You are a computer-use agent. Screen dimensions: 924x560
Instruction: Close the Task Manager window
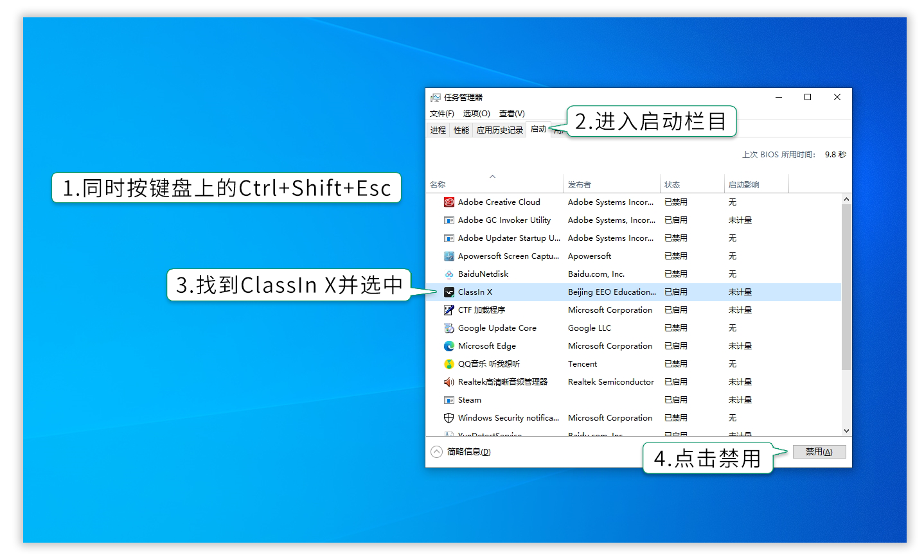click(837, 97)
